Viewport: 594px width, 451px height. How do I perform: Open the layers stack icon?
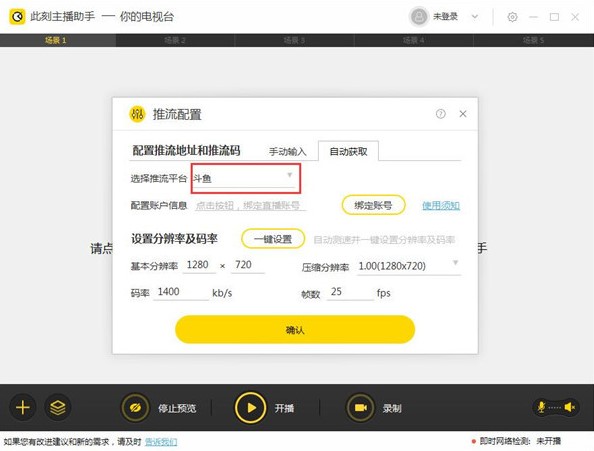click(x=58, y=408)
